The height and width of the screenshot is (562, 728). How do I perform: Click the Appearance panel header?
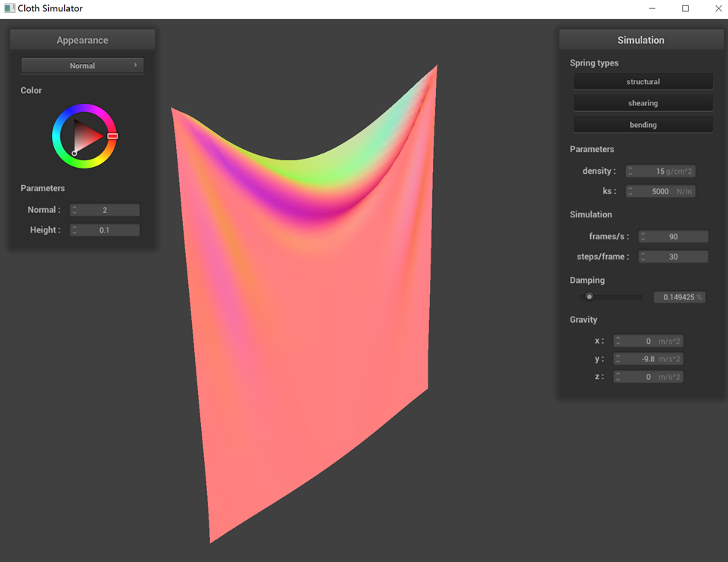82,40
